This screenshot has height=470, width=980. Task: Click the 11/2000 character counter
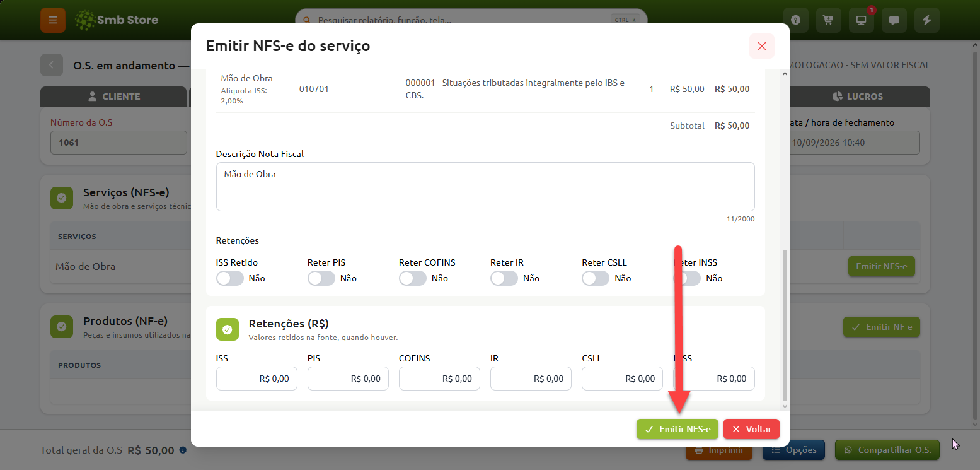(x=741, y=219)
